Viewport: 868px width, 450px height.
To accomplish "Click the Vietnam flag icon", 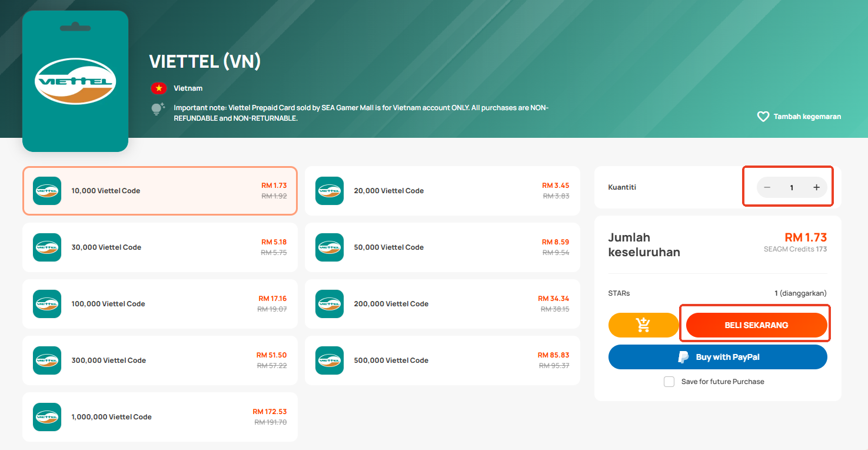I will click(x=159, y=88).
